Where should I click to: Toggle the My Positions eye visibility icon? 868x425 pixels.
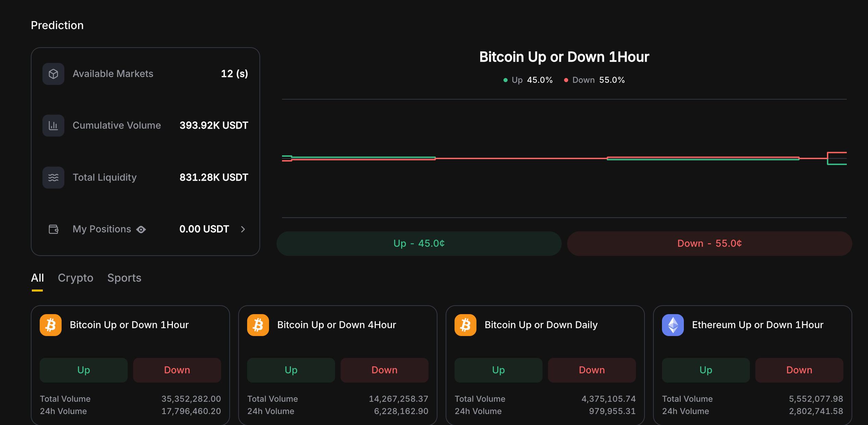coord(141,229)
